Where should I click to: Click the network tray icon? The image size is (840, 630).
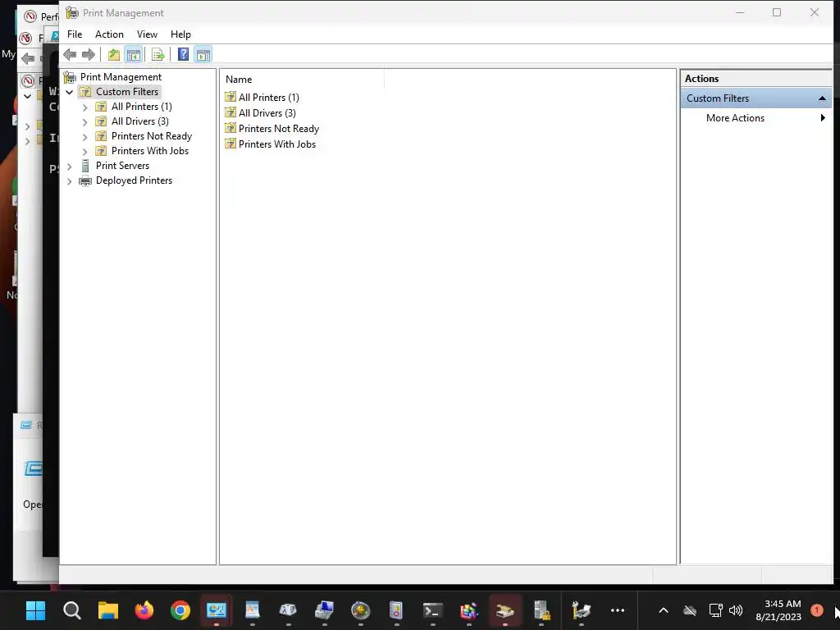tap(715, 610)
